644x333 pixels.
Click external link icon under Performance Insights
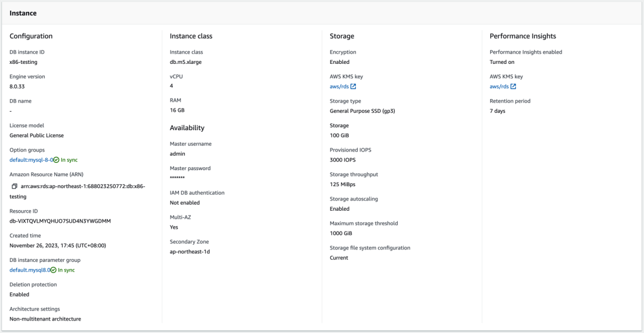click(x=513, y=87)
